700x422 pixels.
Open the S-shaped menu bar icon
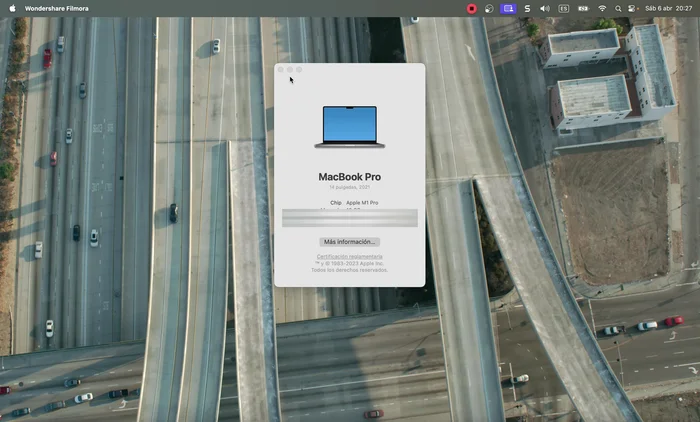[527, 8]
